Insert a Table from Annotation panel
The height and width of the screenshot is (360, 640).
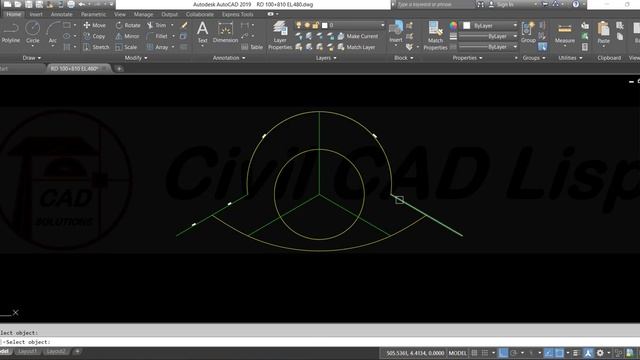(252, 47)
